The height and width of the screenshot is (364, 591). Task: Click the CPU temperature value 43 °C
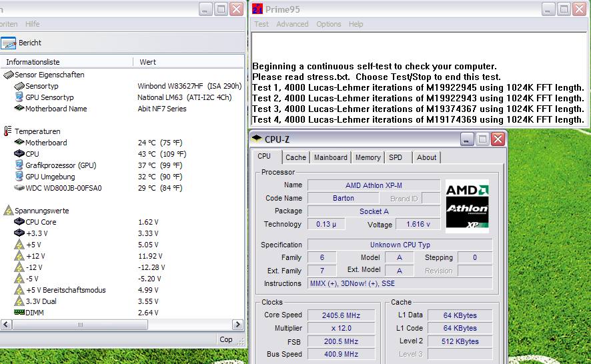pyautogui.click(x=162, y=154)
